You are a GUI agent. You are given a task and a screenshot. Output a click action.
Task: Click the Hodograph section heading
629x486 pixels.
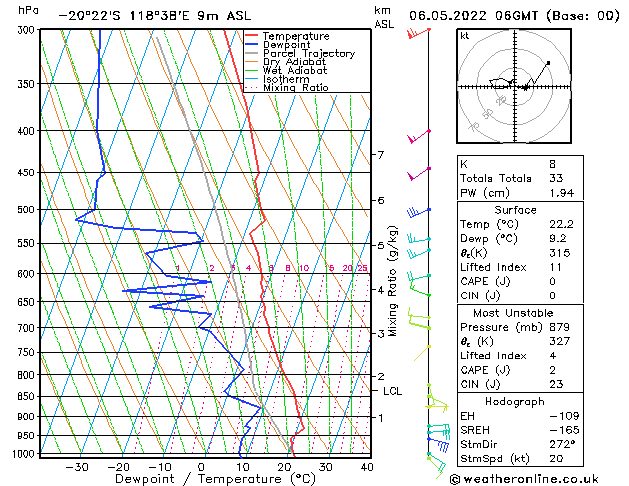pos(515,402)
